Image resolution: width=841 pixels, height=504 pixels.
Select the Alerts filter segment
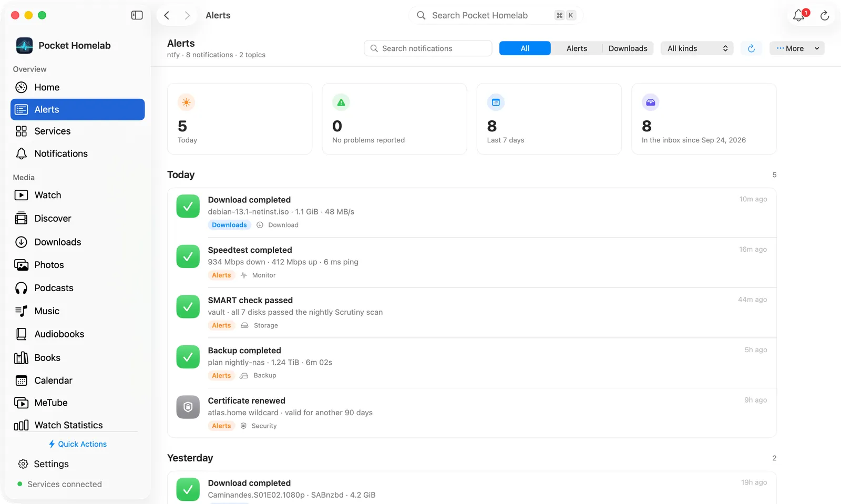tap(577, 48)
